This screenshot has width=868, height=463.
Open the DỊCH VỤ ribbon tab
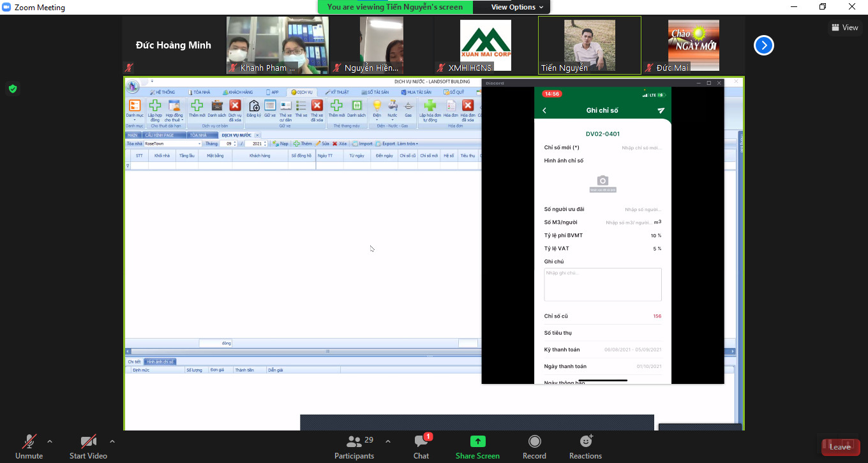[301, 92]
